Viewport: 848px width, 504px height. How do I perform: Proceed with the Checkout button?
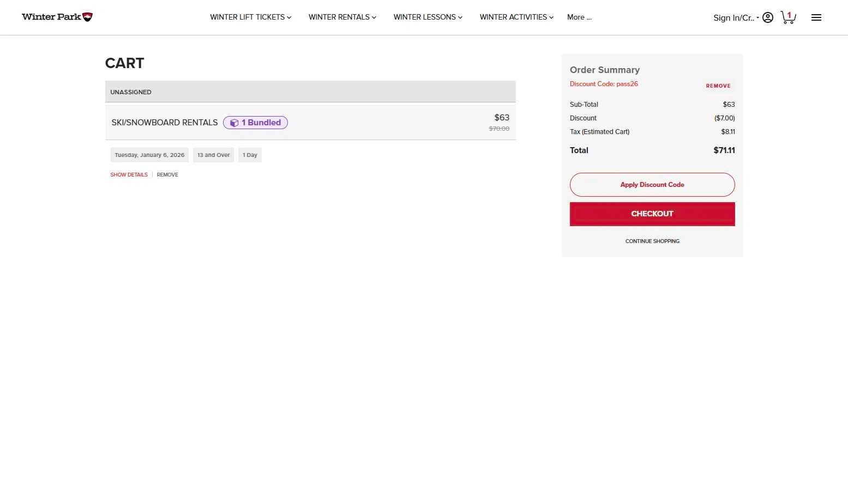(652, 214)
